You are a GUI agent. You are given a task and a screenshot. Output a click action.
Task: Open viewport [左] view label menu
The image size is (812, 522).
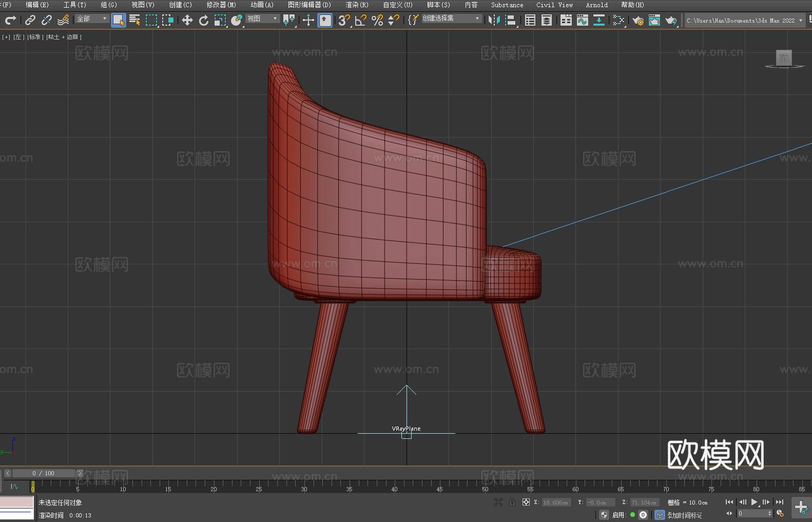pyautogui.click(x=18, y=37)
